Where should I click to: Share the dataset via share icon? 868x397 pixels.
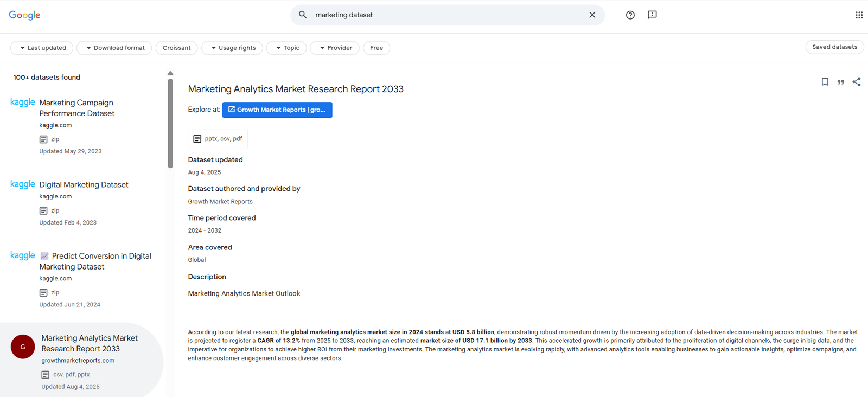[x=857, y=82]
